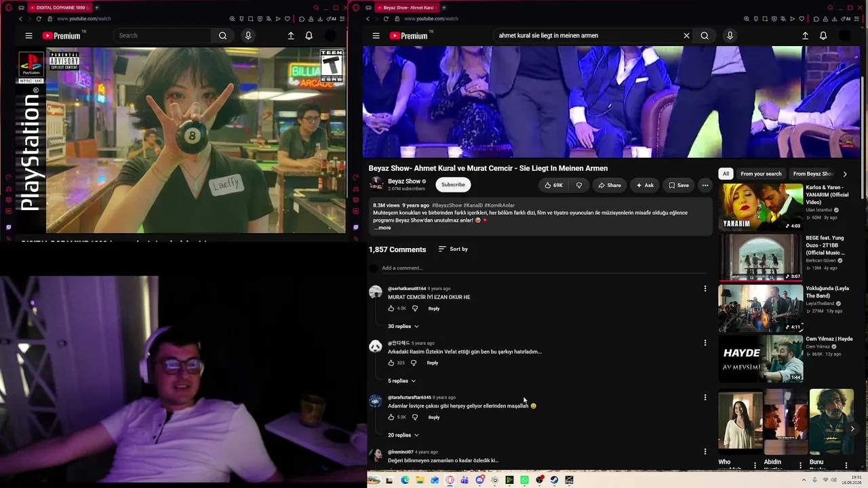The height and width of the screenshot is (488, 868).
Task: Open the 'BEGE feat. Yung Ouzo - 2T1BB' thumbnail
Action: 761,258
